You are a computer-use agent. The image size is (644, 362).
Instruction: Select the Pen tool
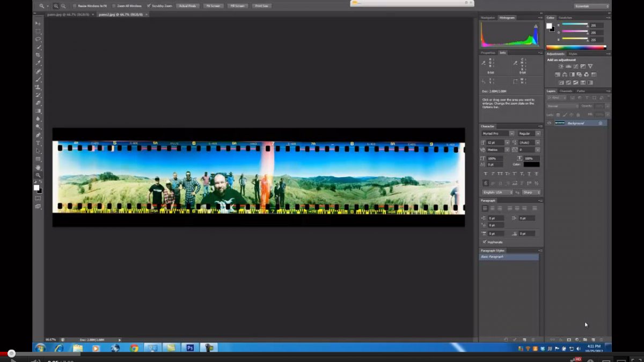[x=38, y=135]
